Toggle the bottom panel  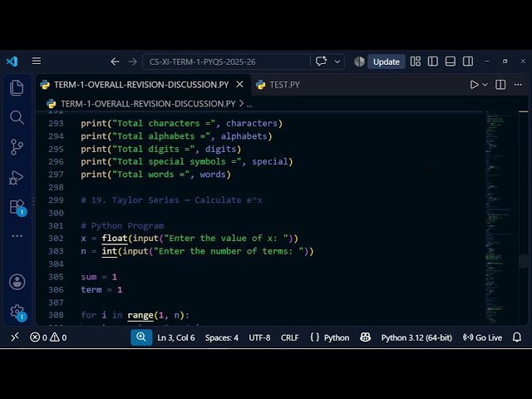pos(451,62)
